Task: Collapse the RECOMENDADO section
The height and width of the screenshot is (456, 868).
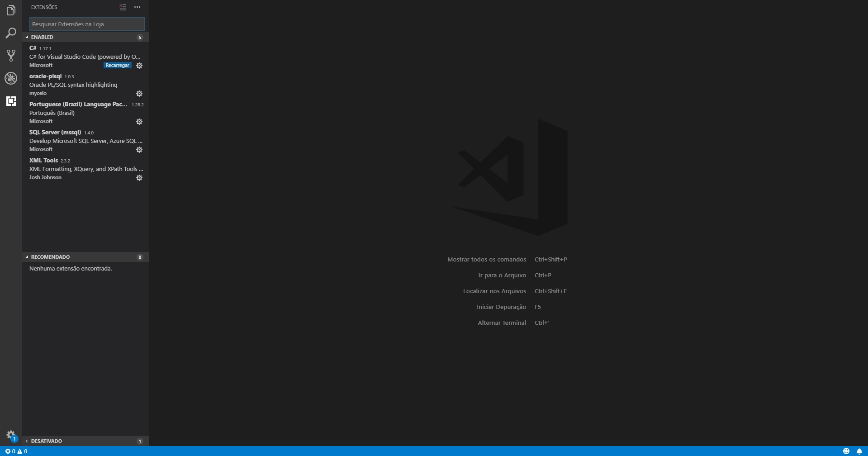Action: 50,257
